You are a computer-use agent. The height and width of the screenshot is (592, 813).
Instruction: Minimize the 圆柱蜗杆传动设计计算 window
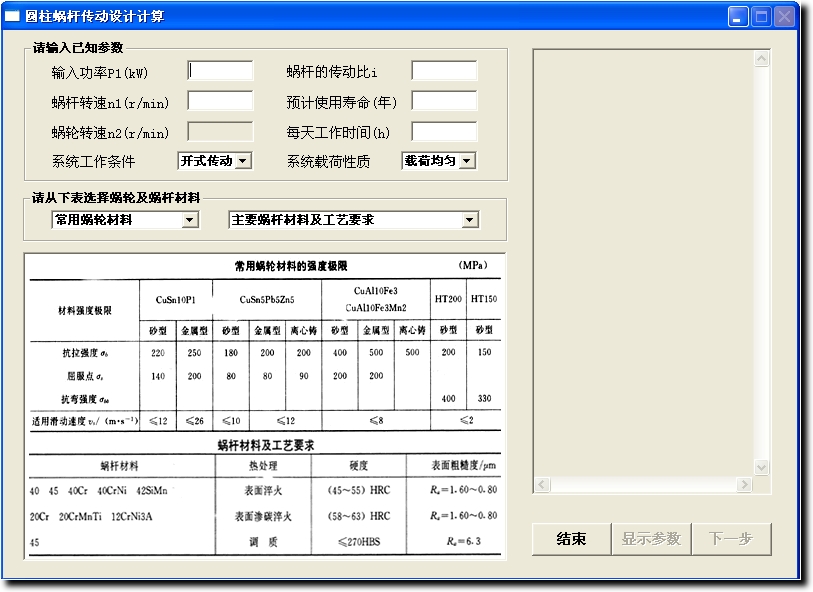pos(737,17)
